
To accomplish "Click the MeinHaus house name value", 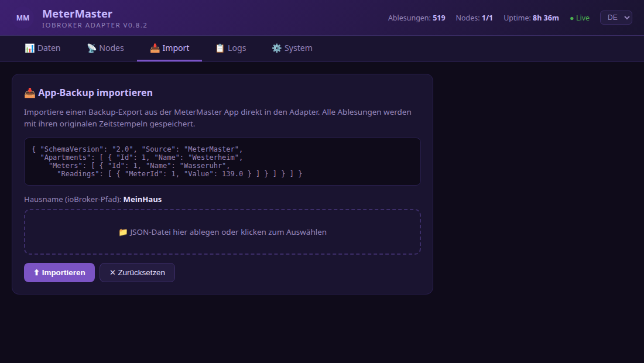I will [142, 200].
